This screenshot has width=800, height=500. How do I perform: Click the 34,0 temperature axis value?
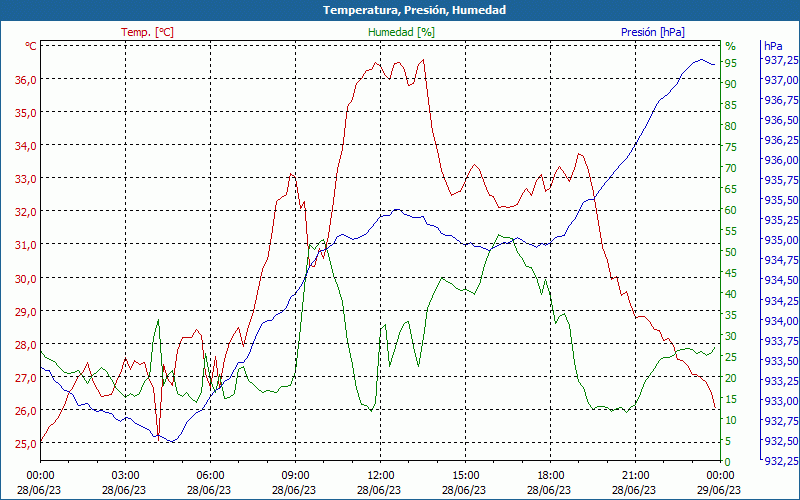click(27, 146)
